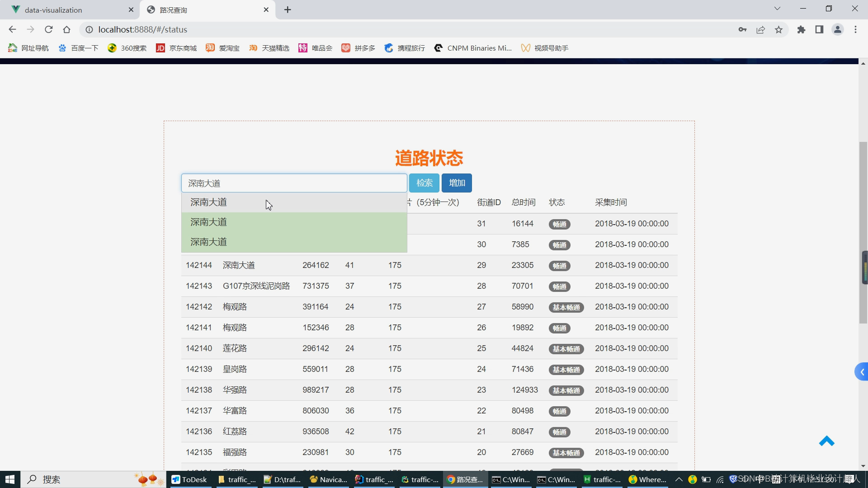Expand the blue side panel chevron
Viewport: 868px width, 488px height.
point(862,372)
